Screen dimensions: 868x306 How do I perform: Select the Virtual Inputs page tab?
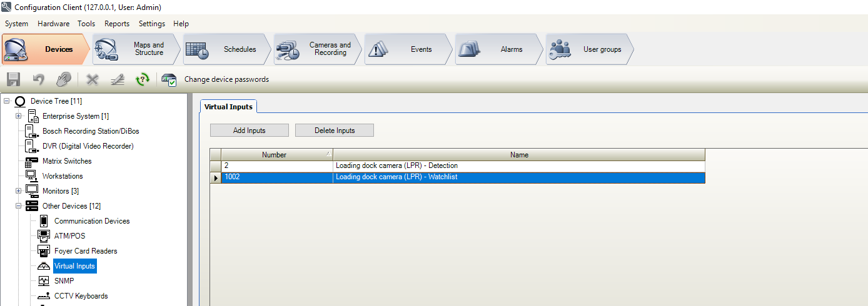(228, 107)
